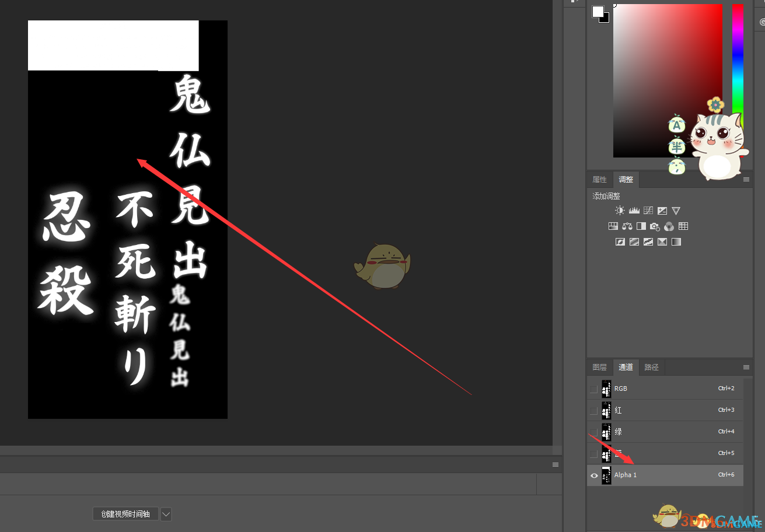
Task: Add a Color Lookup adjustment
Action: tap(683, 226)
